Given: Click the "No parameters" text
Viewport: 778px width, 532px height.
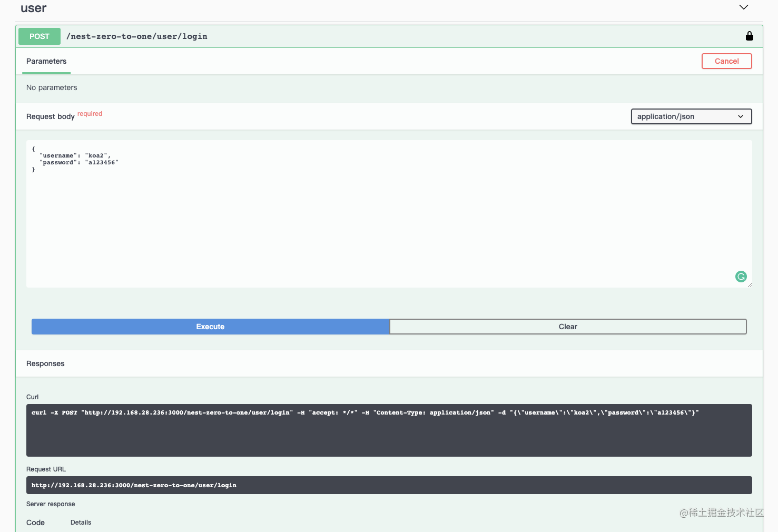Looking at the screenshot, I should pyautogui.click(x=52, y=87).
